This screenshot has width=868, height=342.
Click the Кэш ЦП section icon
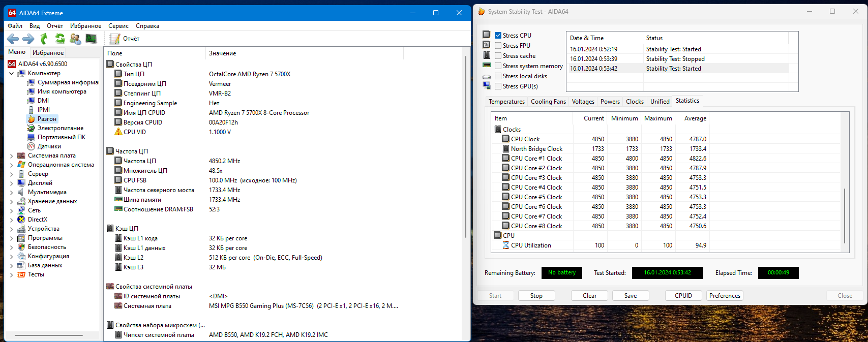coord(110,228)
